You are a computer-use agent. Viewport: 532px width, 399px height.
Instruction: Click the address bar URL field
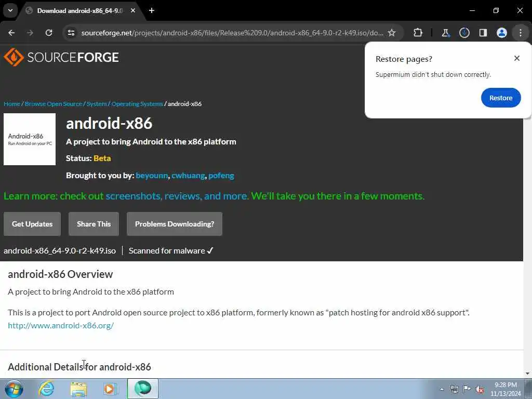232,33
